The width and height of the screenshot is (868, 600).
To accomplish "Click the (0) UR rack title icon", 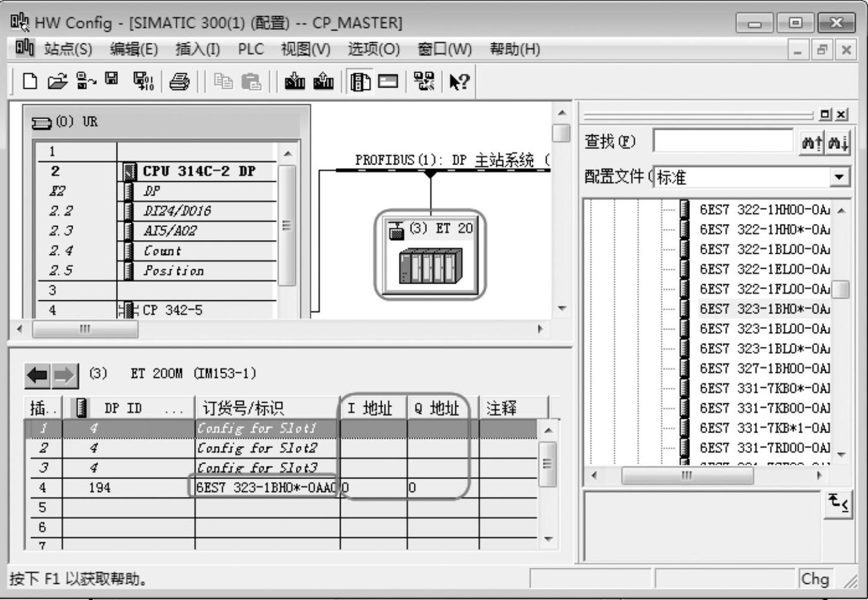I will coord(42,123).
